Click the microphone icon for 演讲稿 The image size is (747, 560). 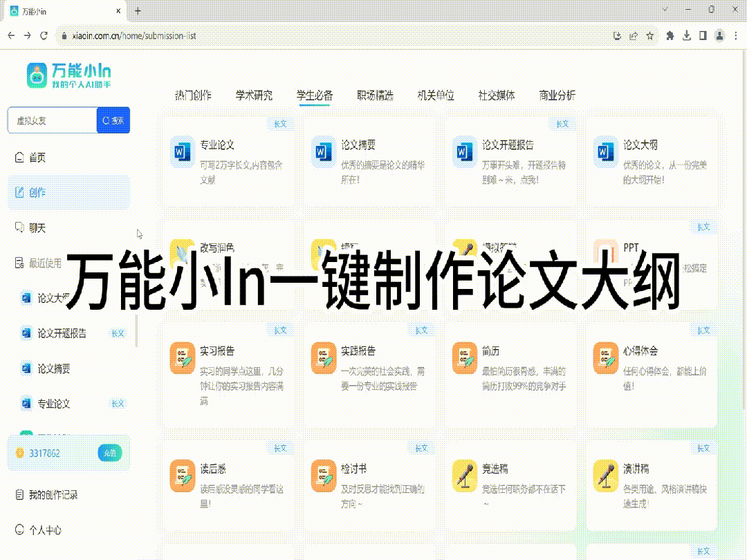click(x=605, y=475)
